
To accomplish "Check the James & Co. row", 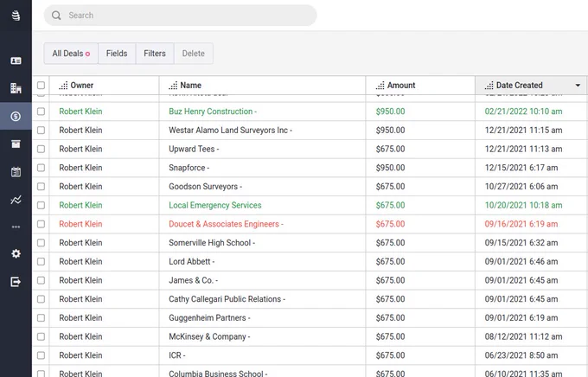I will pos(41,280).
